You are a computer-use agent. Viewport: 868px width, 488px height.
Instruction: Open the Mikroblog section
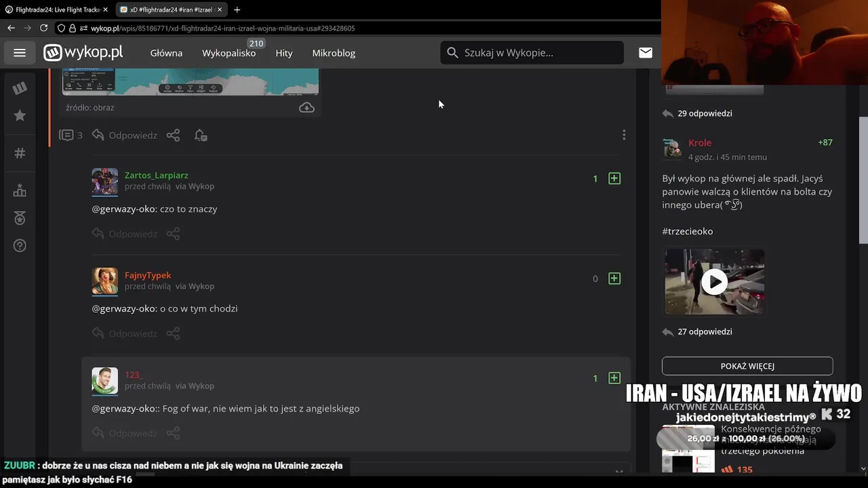(x=334, y=53)
